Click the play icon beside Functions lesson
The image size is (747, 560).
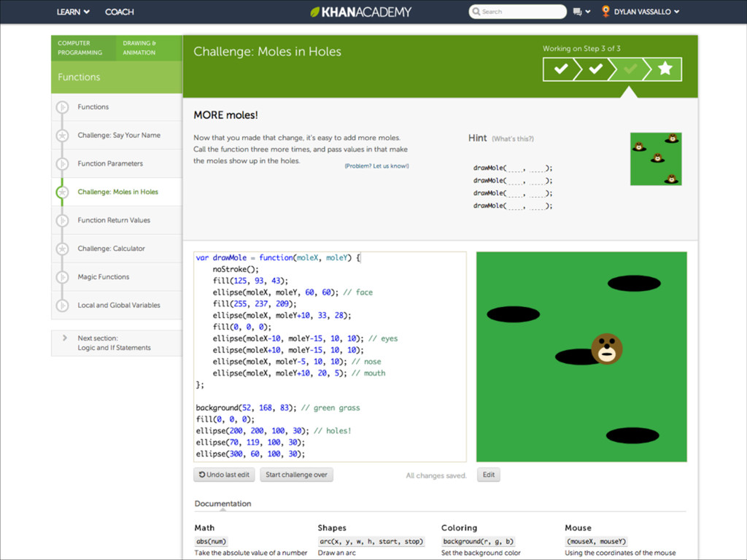(x=62, y=107)
